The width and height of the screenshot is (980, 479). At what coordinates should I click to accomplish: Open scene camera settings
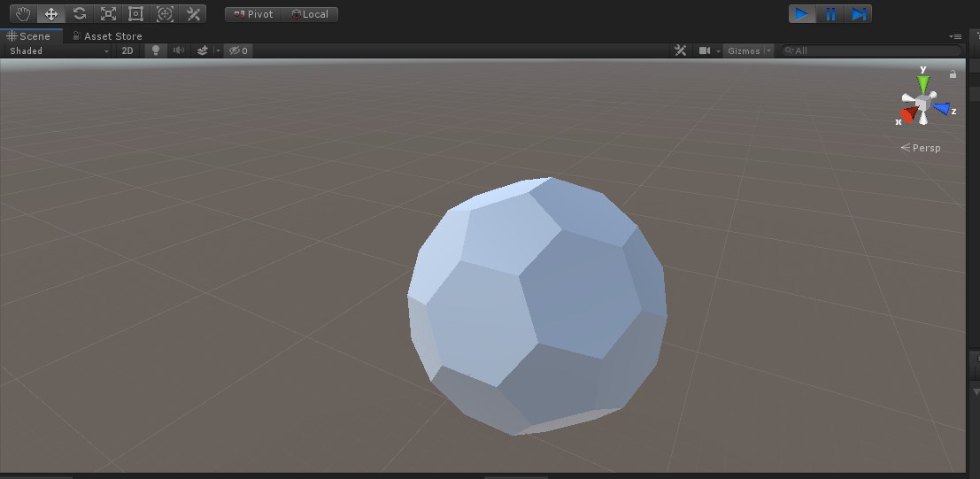point(705,50)
